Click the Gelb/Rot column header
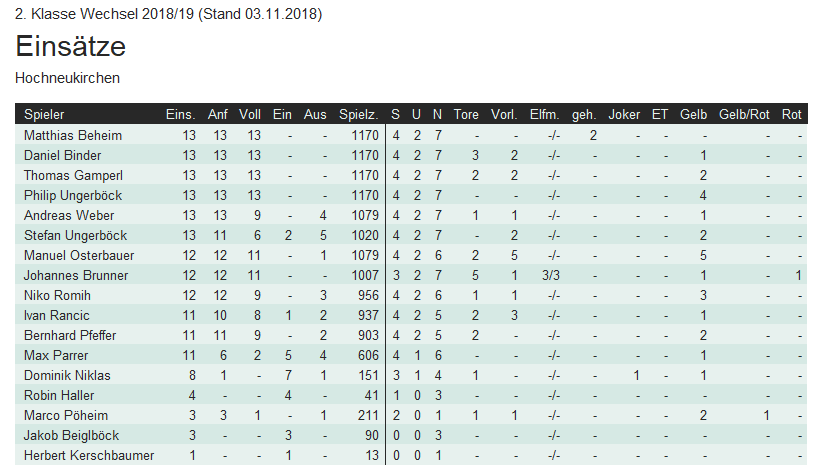The height and width of the screenshot is (472, 822). click(x=743, y=114)
